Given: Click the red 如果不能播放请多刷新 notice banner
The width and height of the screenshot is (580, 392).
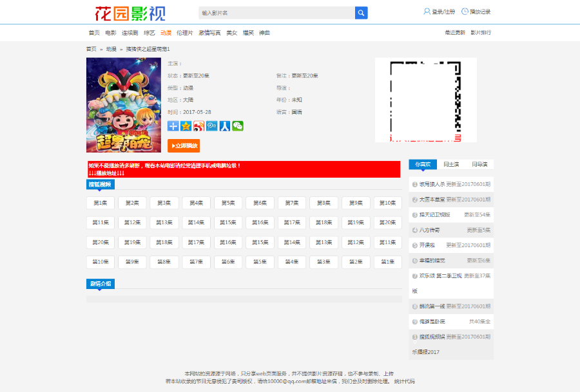Looking at the screenshot, I should point(244,169).
